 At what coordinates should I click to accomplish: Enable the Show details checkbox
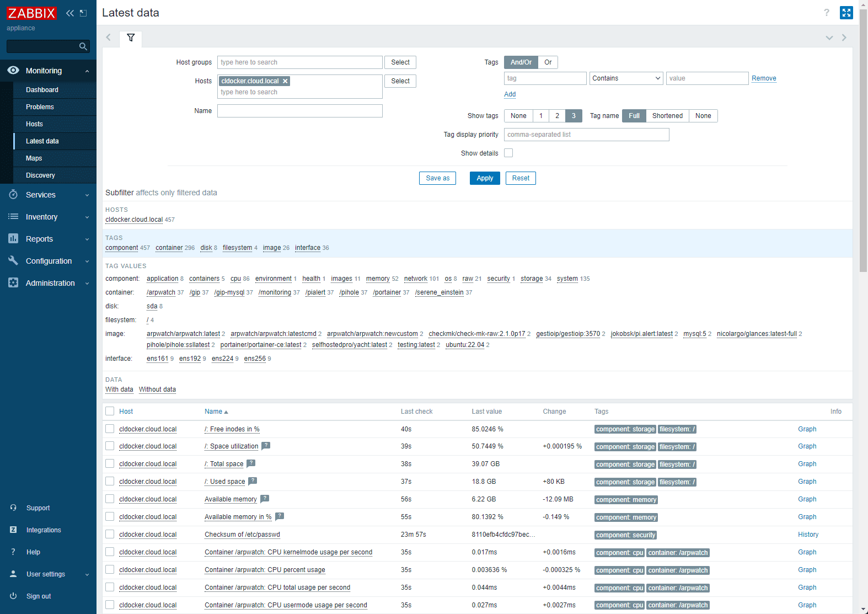[x=508, y=153]
